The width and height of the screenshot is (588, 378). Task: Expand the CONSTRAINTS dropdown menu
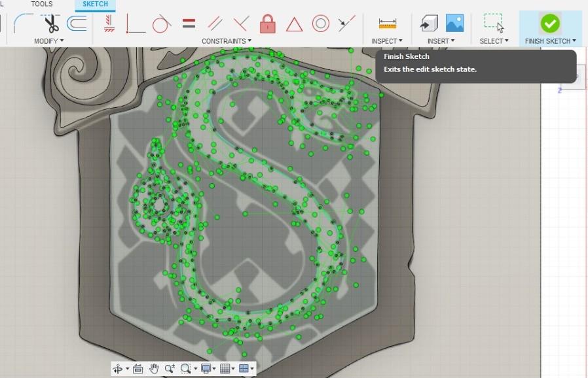(x=227, y=41)
